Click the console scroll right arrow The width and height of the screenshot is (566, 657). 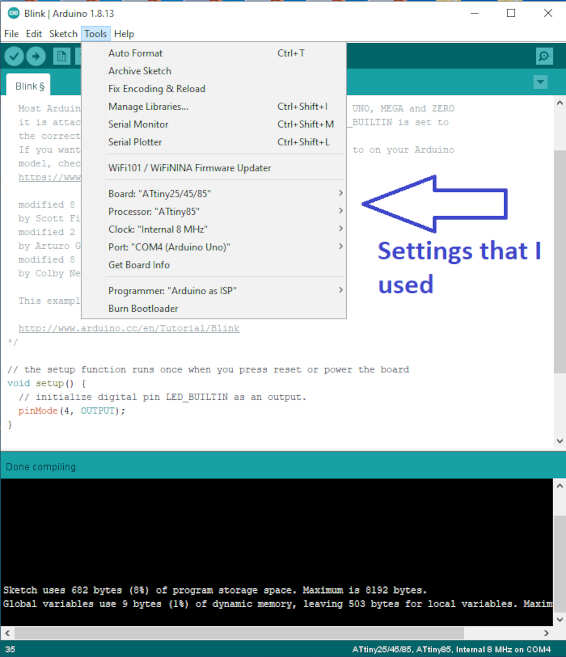(x=546, y=633)
